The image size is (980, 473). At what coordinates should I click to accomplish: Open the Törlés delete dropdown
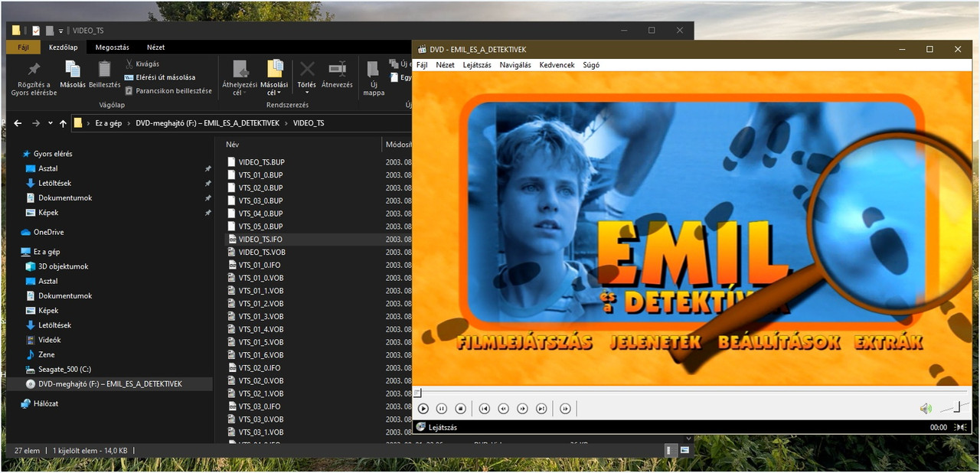click(x=306, y=93)
